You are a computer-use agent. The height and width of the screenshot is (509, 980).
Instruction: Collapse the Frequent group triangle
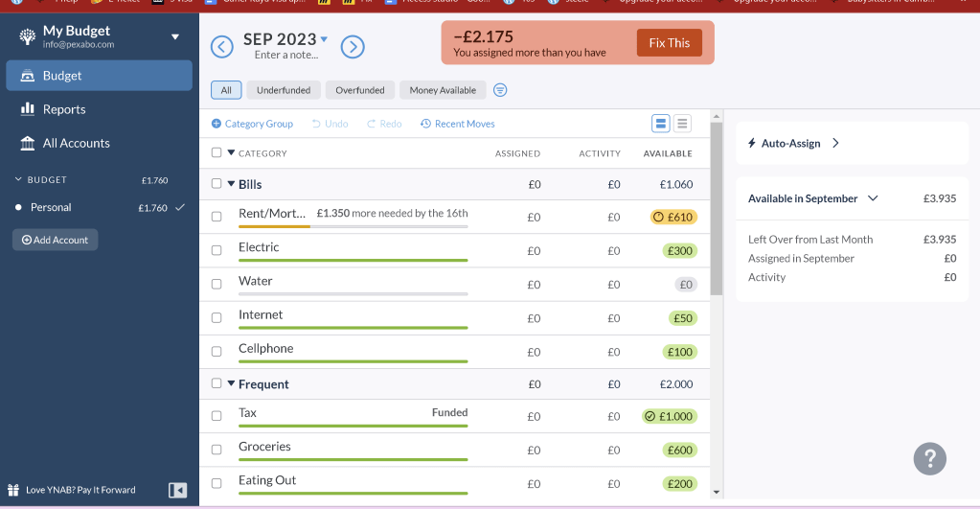coord(231,383)
